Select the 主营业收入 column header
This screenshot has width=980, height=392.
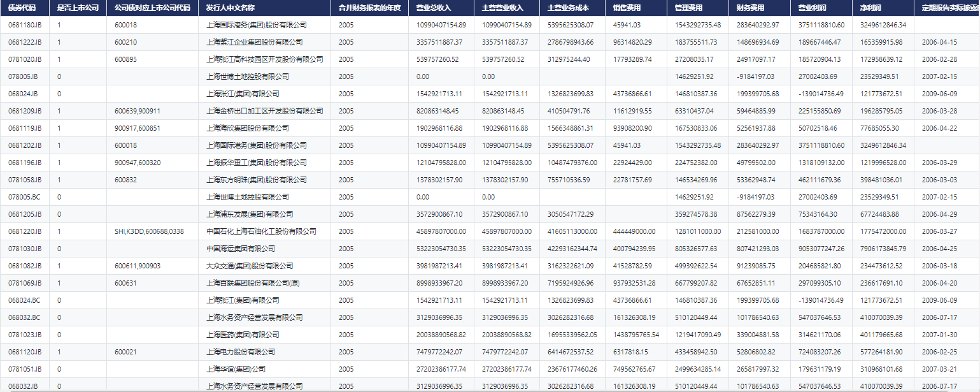(x=507, y=8)
